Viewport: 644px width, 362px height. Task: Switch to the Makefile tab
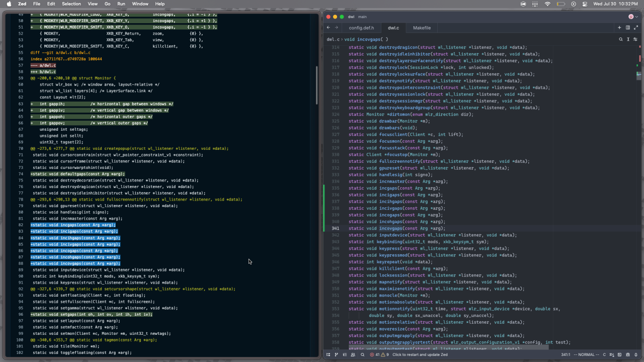[x=422, y=28]
